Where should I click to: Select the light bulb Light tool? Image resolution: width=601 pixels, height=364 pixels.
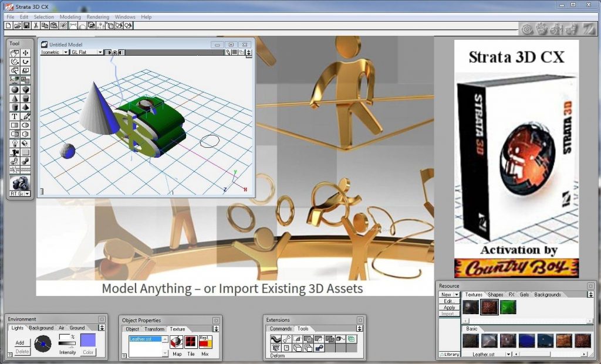click(x=15, y=144)
